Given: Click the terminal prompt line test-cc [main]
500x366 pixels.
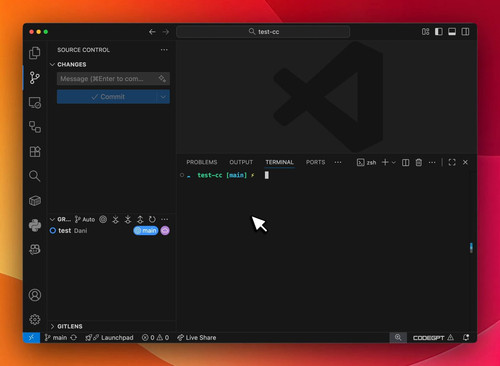Looking at the screenshot, I should (222, 175).
